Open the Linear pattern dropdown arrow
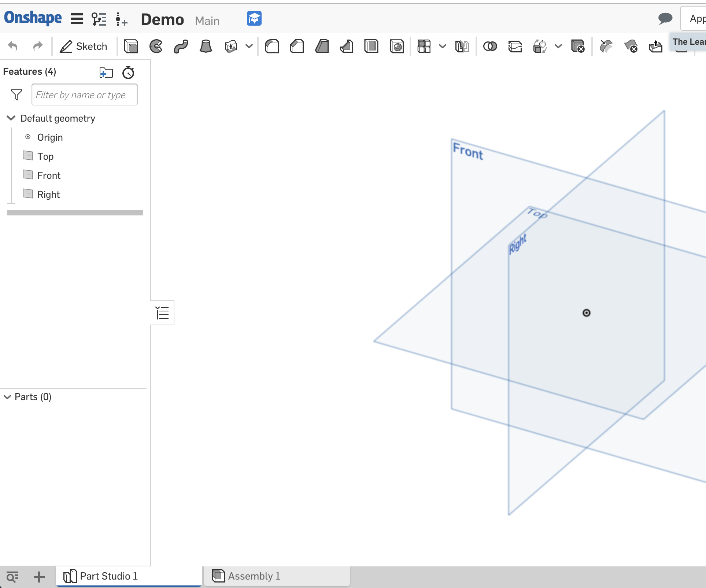 443,46
